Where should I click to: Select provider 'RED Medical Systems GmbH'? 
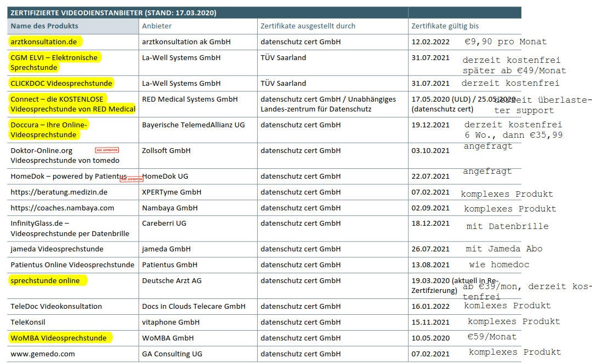190,99
